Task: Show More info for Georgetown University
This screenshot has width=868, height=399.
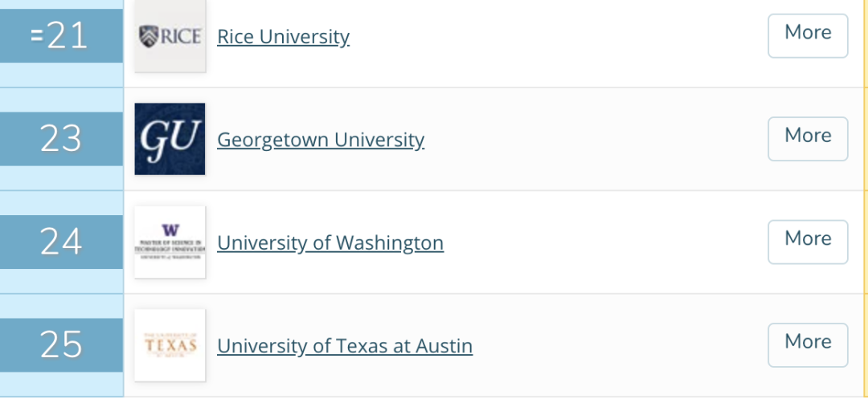Action: [808, 138]
